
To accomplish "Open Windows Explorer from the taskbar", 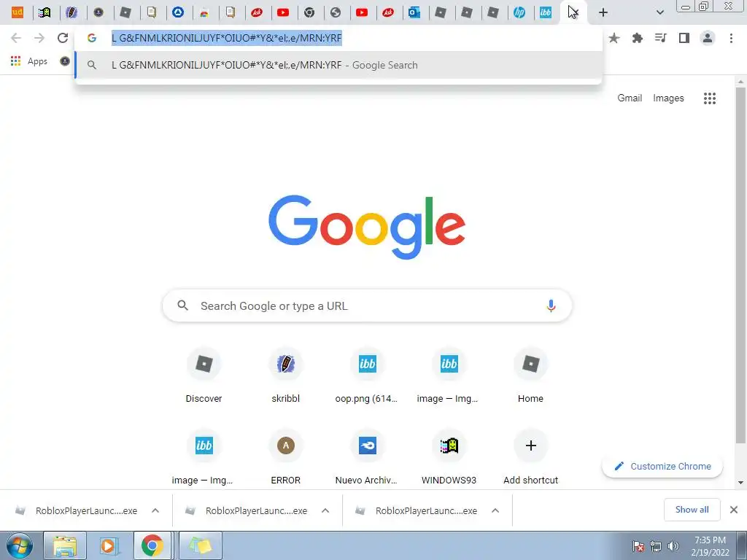I will (x=65, y=545).
